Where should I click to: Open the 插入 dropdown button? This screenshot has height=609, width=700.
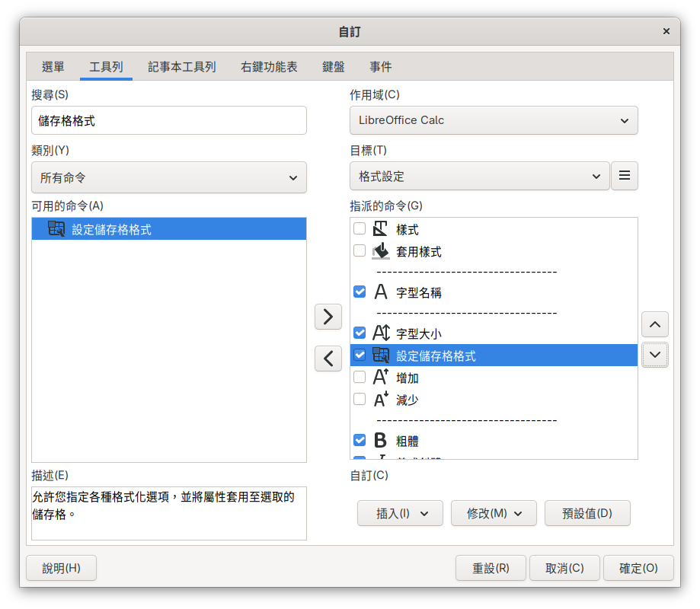pos(400,513)
